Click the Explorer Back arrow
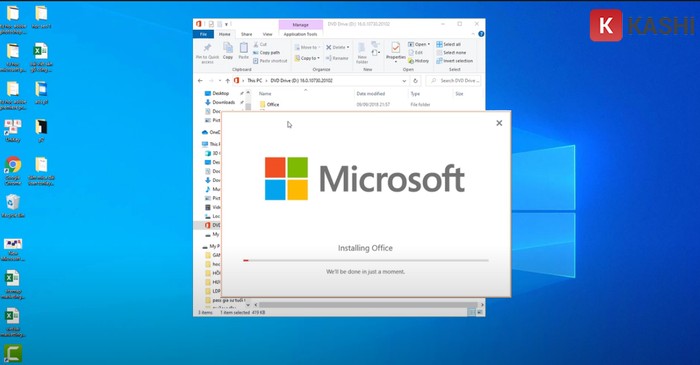The image size is (700, 365). point(200,81)
